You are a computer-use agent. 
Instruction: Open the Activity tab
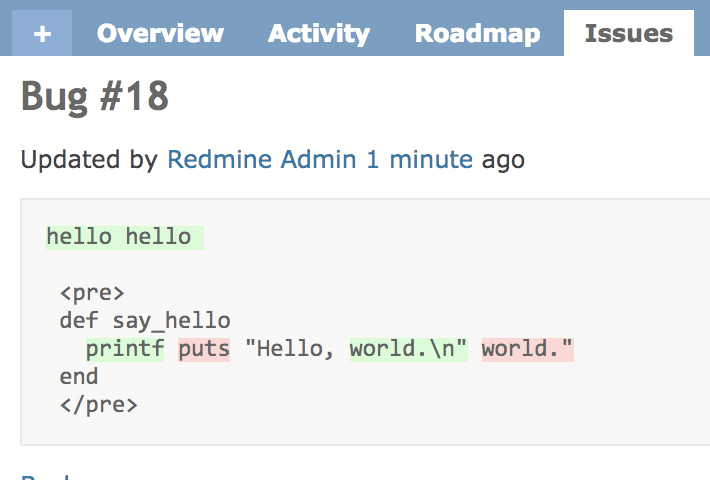319,33
